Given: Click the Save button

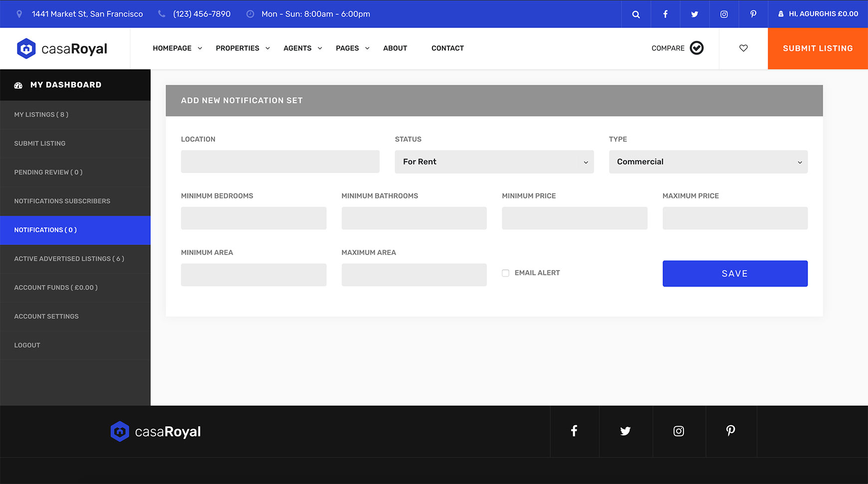Looking at the screenshot, I should point(735,273).
